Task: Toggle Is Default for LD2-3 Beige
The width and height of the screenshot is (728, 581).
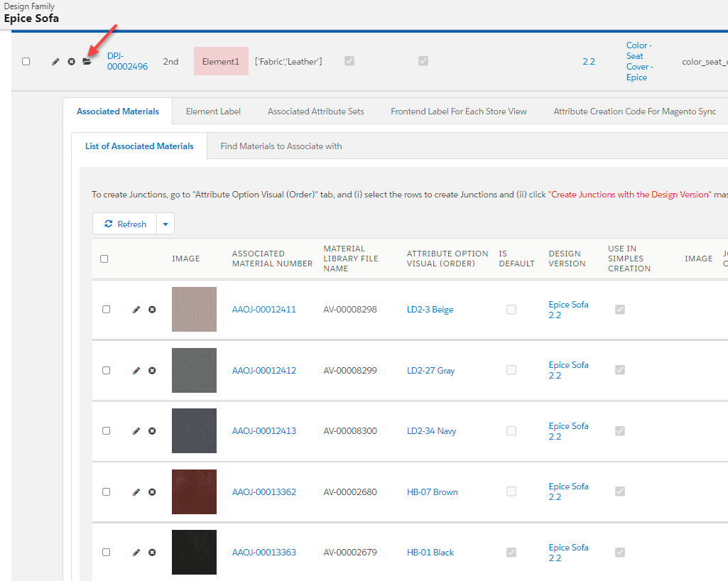Action: (x=511, y=309)
